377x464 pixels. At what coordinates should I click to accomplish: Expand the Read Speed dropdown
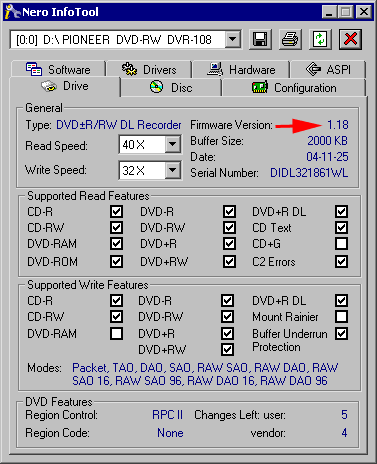(x=173, y=144)
